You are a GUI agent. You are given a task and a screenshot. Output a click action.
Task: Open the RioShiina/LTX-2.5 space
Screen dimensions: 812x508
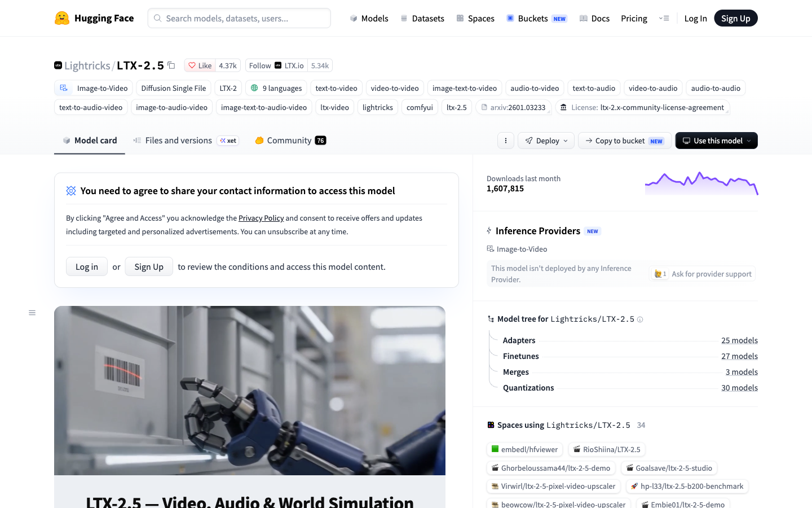tap(607, 449)
